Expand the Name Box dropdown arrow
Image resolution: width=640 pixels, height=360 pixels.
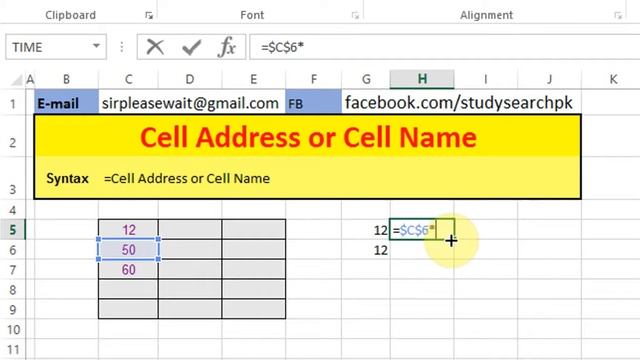tap(96, 46)
